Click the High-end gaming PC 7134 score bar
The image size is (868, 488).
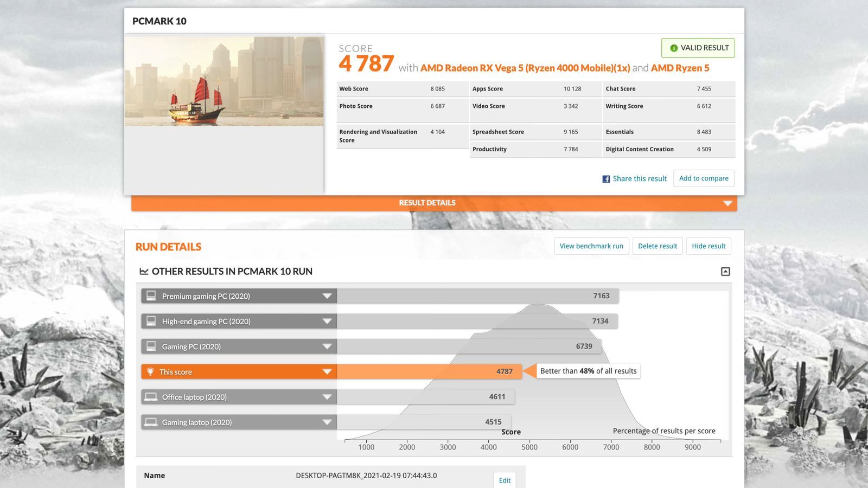pyautogui.click(x=477, y=321)
